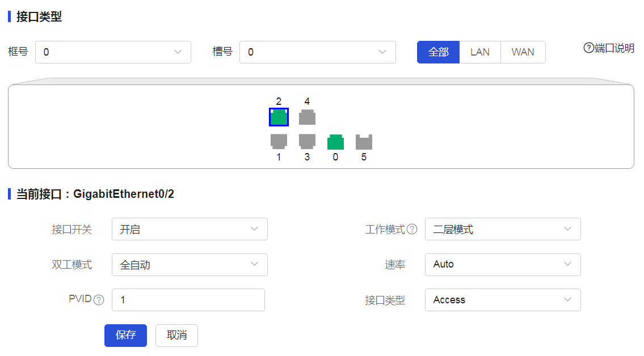Viewport: 644px width, 356px height.
Task: Open 双工模式 dropdown showing 全自动
Action: 190,265
